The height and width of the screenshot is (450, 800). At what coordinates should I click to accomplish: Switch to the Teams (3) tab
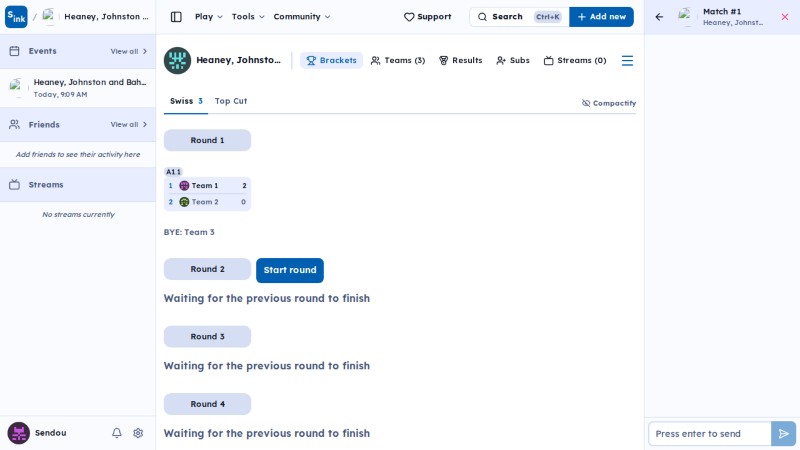397,60
